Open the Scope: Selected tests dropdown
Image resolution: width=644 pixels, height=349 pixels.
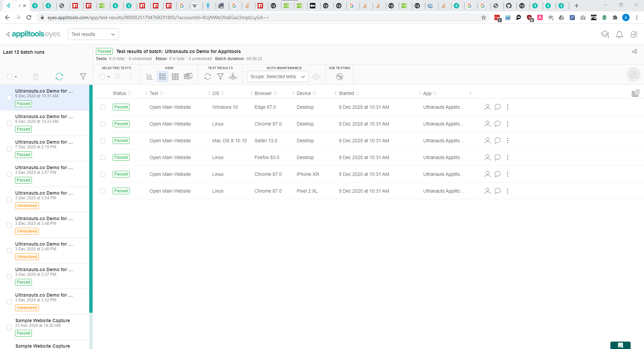[x=278, y=77]
